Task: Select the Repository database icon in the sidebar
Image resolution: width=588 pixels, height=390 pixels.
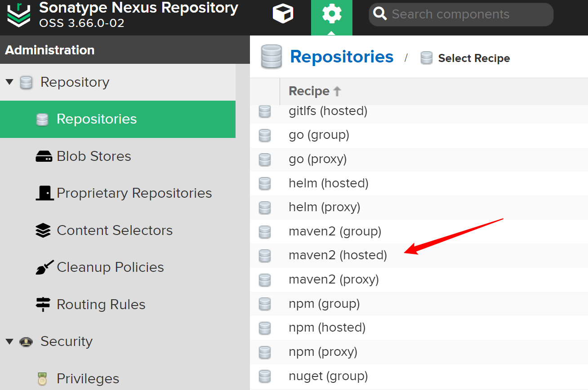Action: tap(27, 83)
